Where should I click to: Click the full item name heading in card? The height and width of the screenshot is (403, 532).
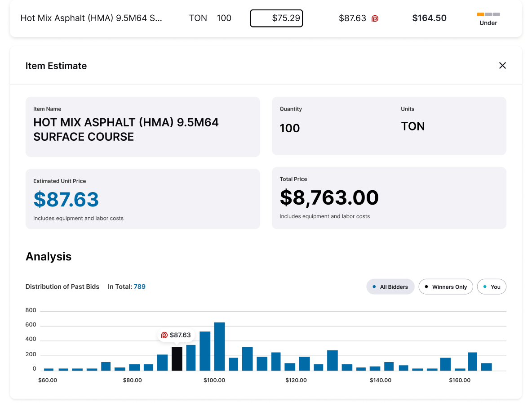pyautogui.click(x=126, y=130)
